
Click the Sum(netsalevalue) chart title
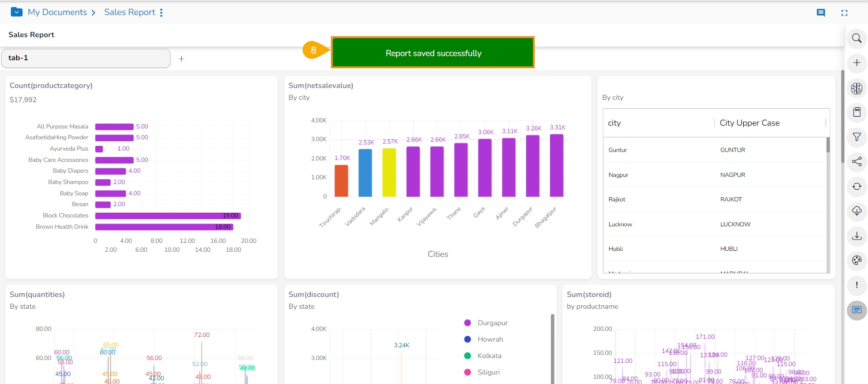tap(321, 86)
